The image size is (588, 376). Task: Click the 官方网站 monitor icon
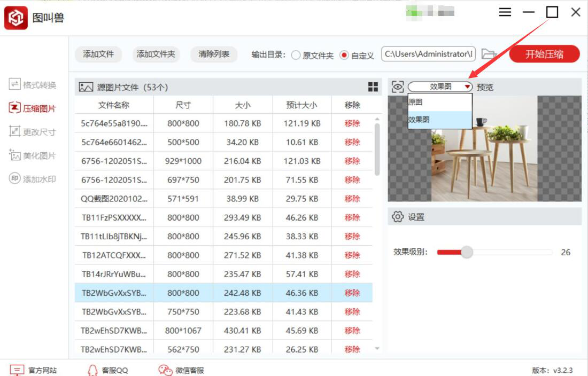17,370
